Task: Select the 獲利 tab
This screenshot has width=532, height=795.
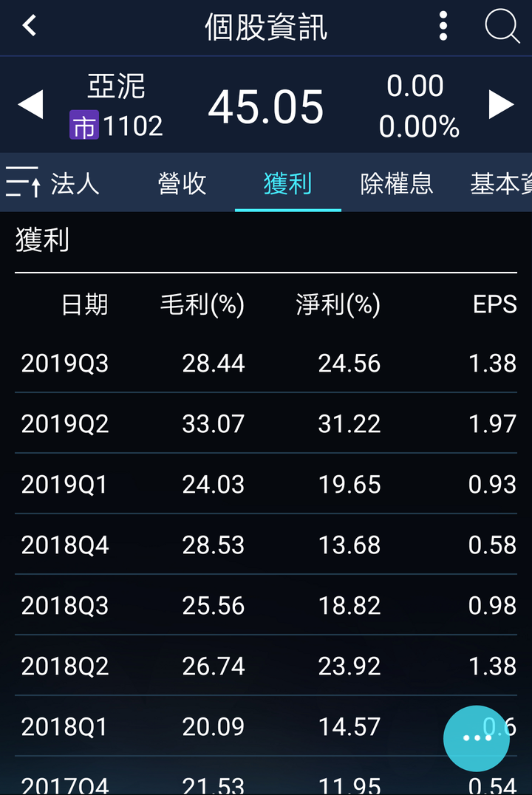Action: [287, 183]
